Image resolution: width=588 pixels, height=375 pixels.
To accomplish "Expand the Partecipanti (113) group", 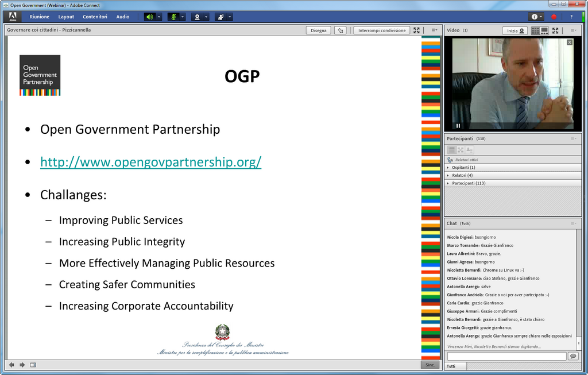I will tap(513, 183).
